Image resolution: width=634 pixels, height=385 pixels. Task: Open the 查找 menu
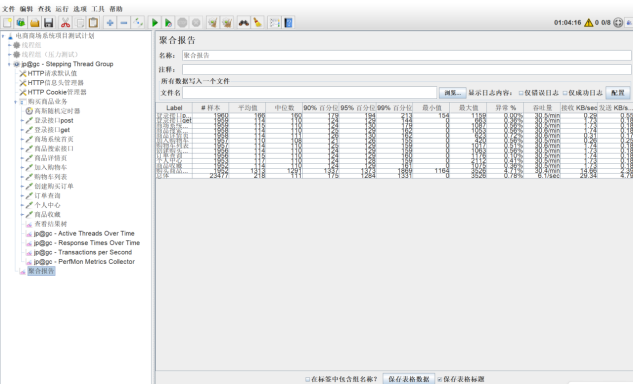pyautogui.click(x=44, y=9)
